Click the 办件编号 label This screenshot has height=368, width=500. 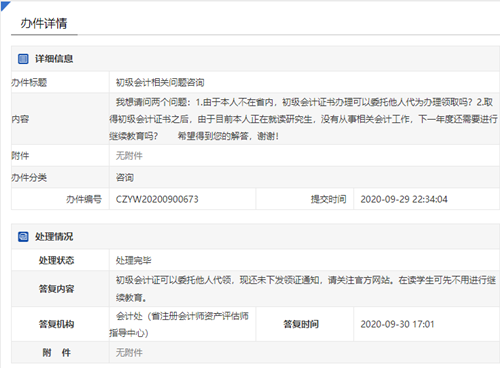(x=84, y=199)
